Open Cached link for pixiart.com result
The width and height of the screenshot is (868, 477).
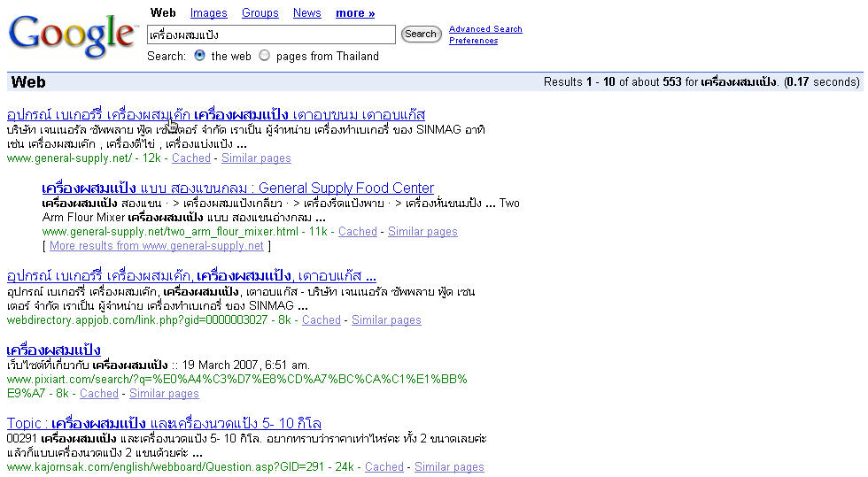pos(99,394)
